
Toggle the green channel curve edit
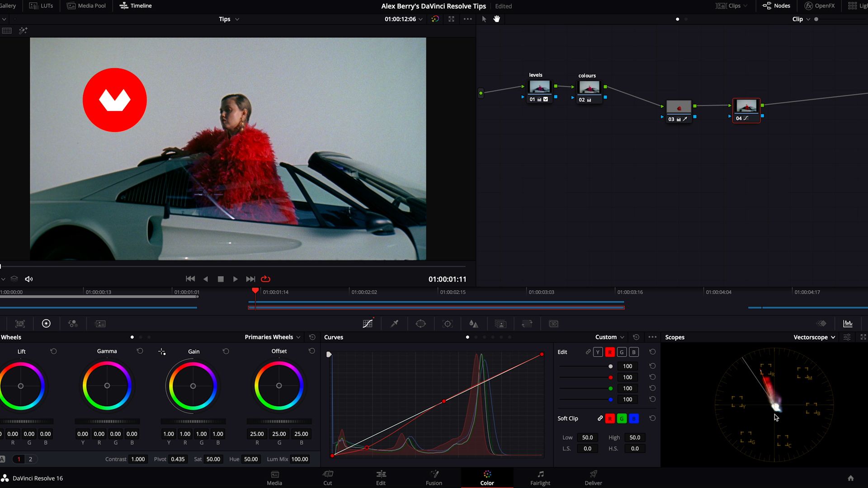click(622, 352)
